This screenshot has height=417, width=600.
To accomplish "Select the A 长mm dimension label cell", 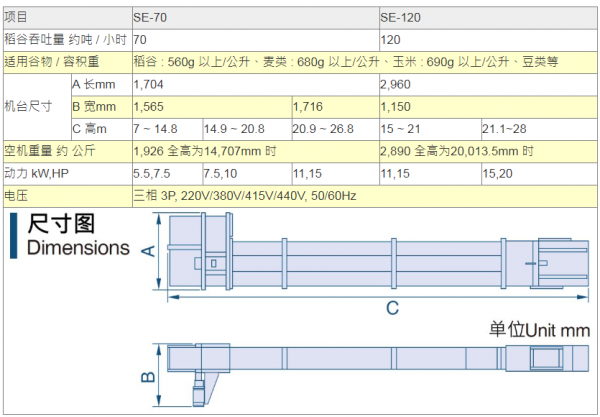I will point(99,84).
